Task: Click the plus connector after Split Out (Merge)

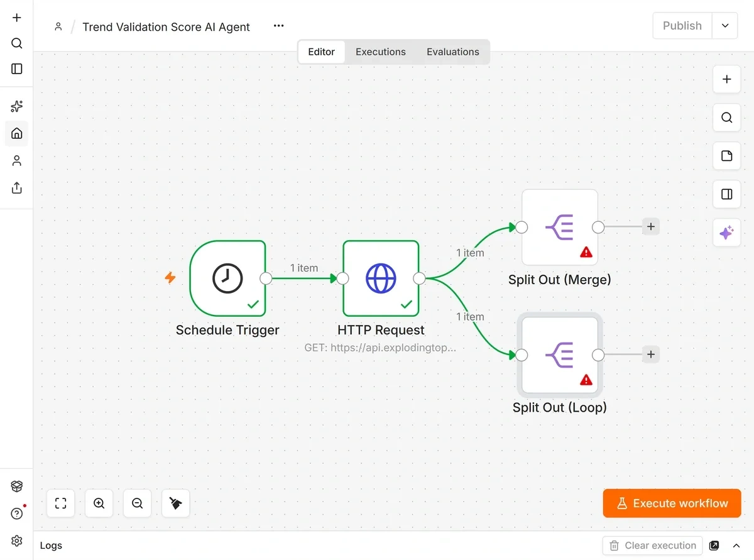Action: (651, 227)
